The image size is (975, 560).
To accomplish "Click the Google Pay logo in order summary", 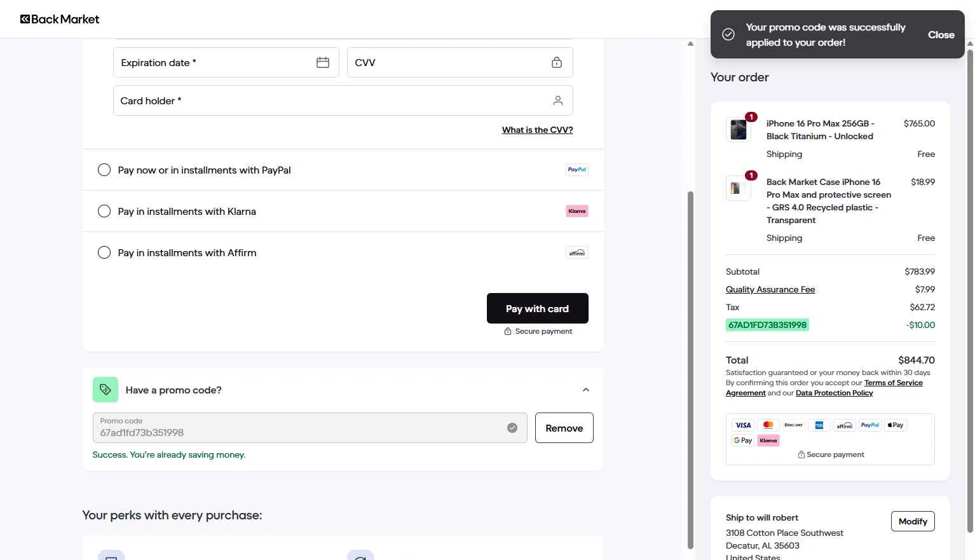I will (743, 440).
